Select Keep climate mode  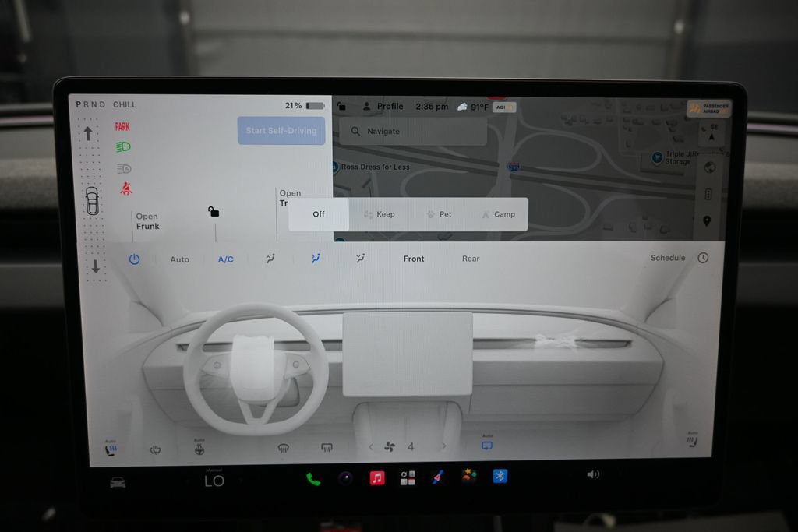point(380,214)
